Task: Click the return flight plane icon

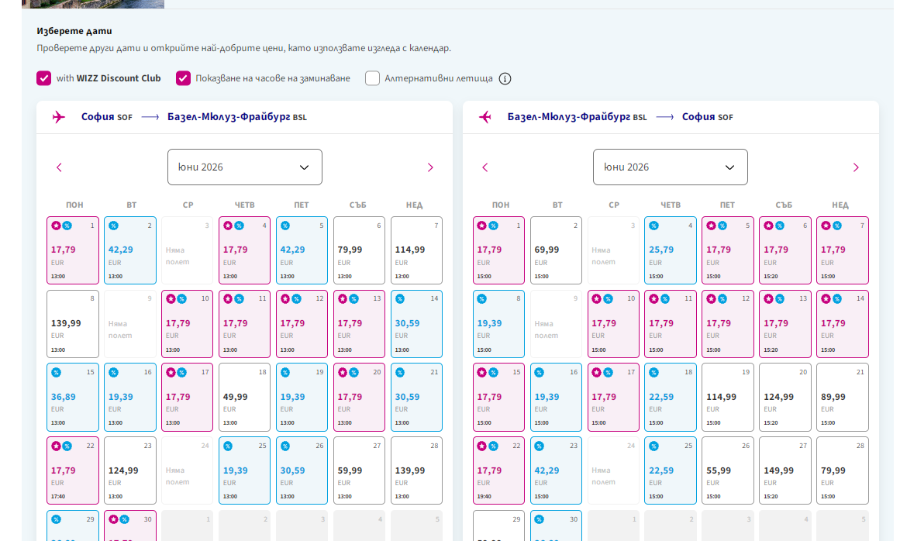Action: [485, 117]
